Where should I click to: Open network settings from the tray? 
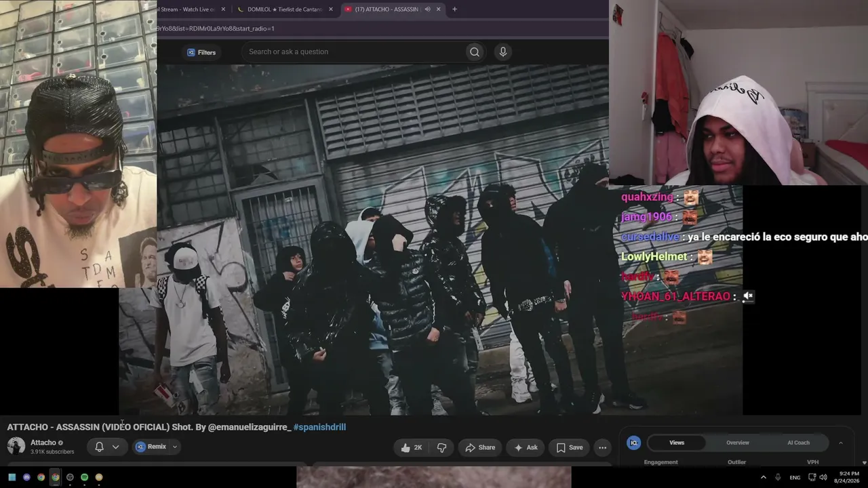pos(812,477)
